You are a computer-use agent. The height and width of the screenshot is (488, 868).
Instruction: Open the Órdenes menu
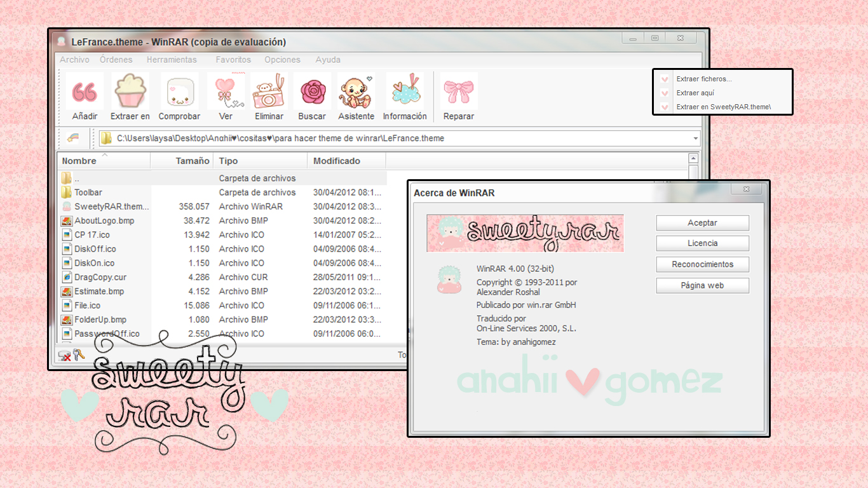[x=116, y=60]
